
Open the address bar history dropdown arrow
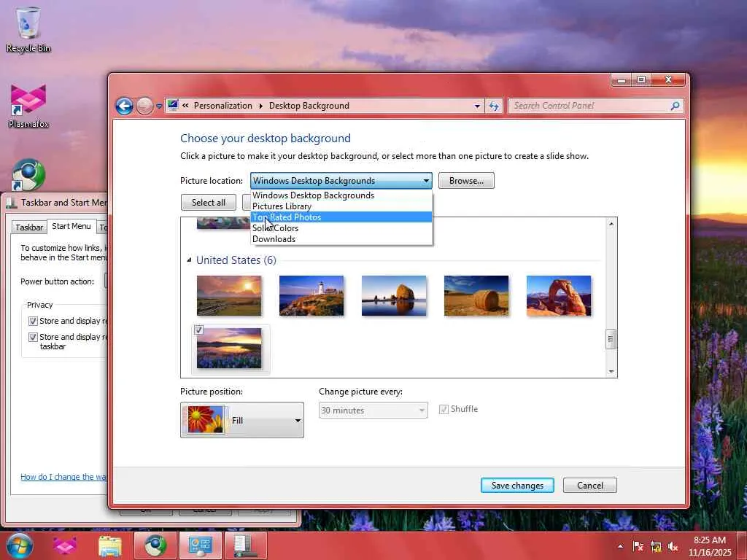tap(477, 106)
